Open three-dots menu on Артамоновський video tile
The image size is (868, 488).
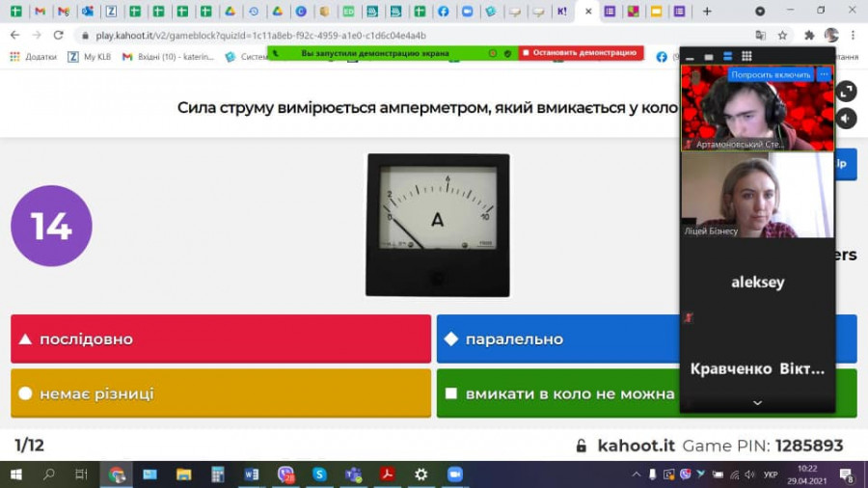pyautogui.click(x=825, y=74)
